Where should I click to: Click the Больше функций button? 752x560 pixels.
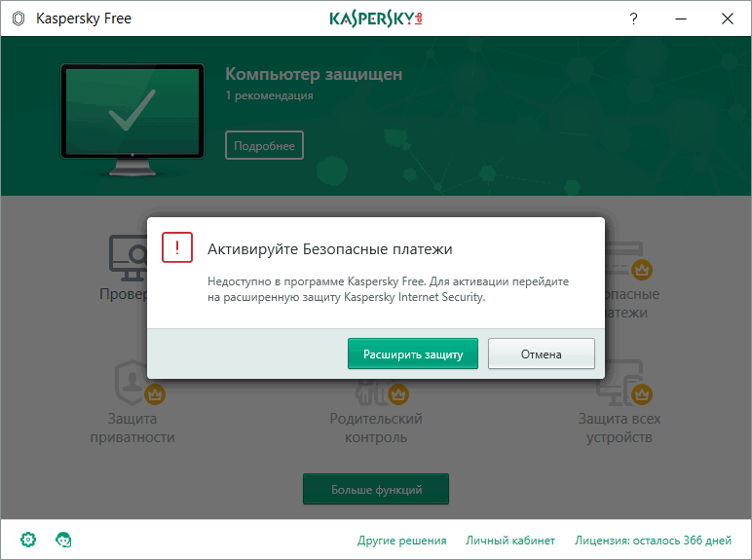(x=376, y=489)
